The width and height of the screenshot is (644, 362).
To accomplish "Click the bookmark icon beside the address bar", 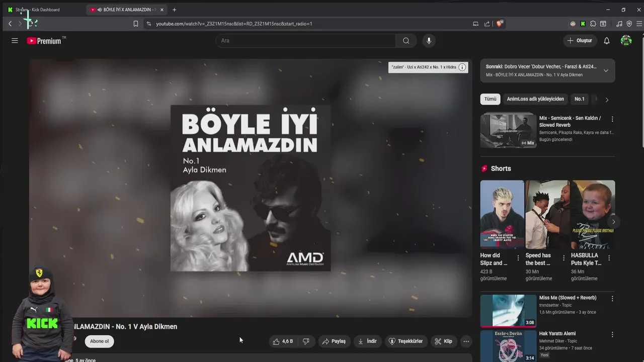I will pos(136,24).
